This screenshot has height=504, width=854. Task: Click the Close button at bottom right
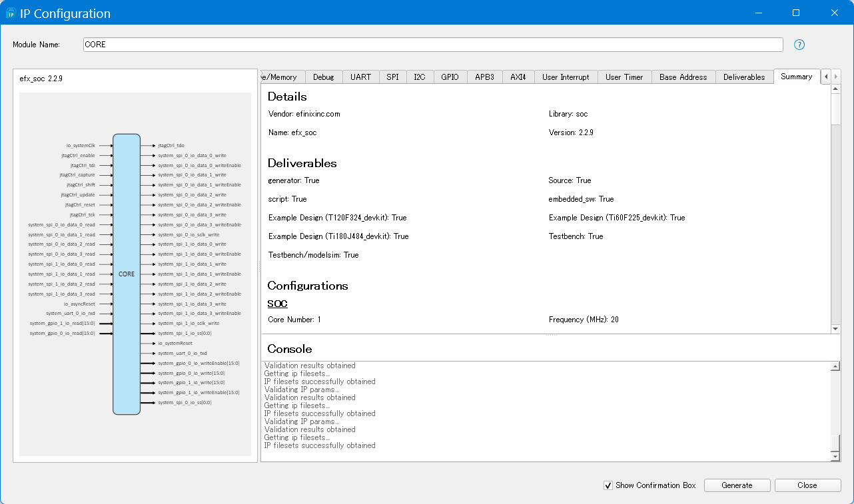pos(807,485)
